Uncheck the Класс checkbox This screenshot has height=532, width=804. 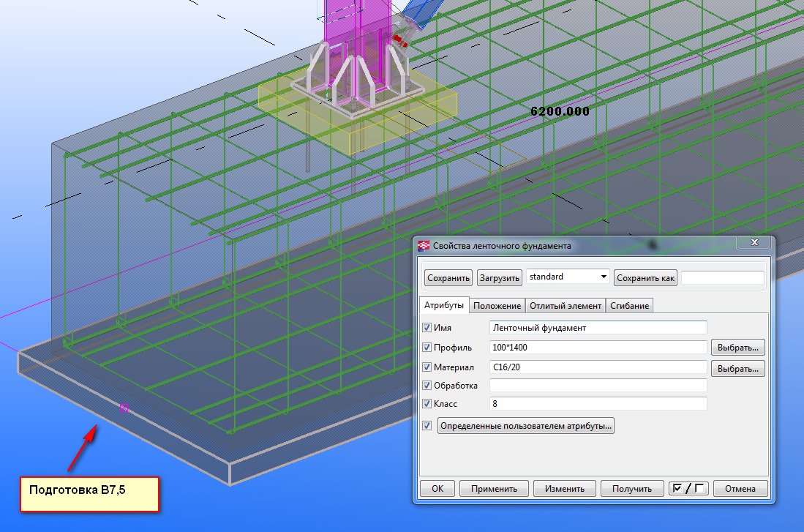point(427,403)
